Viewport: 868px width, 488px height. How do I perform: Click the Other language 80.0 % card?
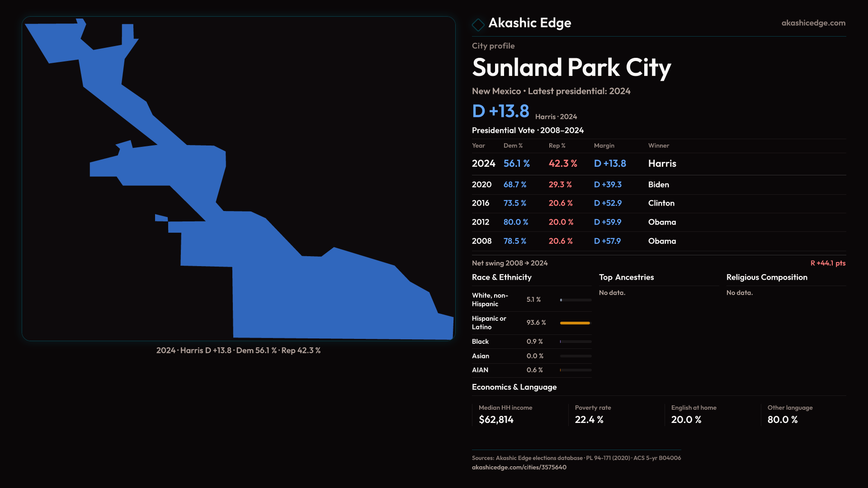802,414
